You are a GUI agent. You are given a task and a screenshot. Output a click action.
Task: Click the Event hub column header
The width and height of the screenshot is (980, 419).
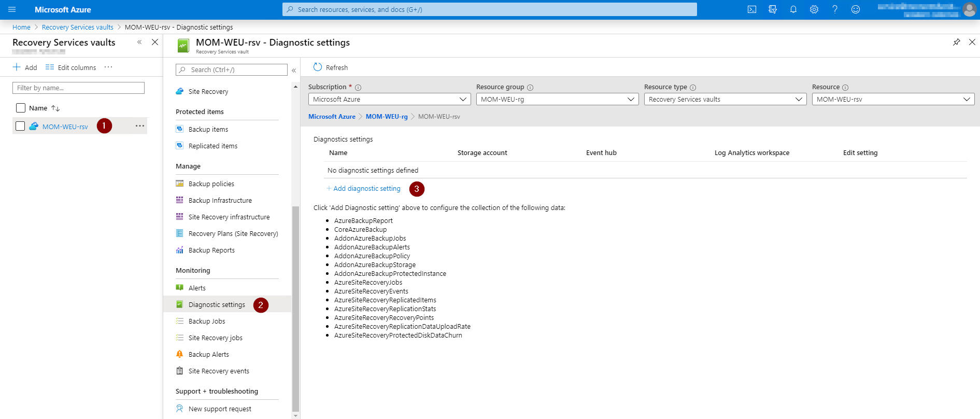tap(601, 152)
